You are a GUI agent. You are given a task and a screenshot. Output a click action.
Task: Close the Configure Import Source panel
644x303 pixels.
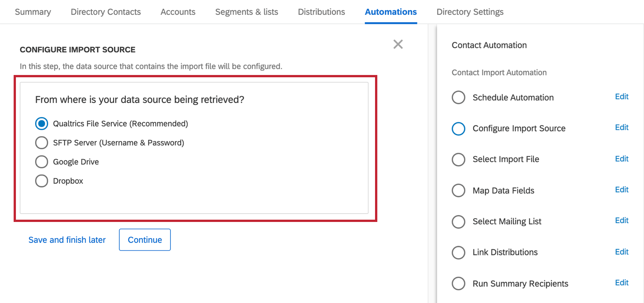398,44
